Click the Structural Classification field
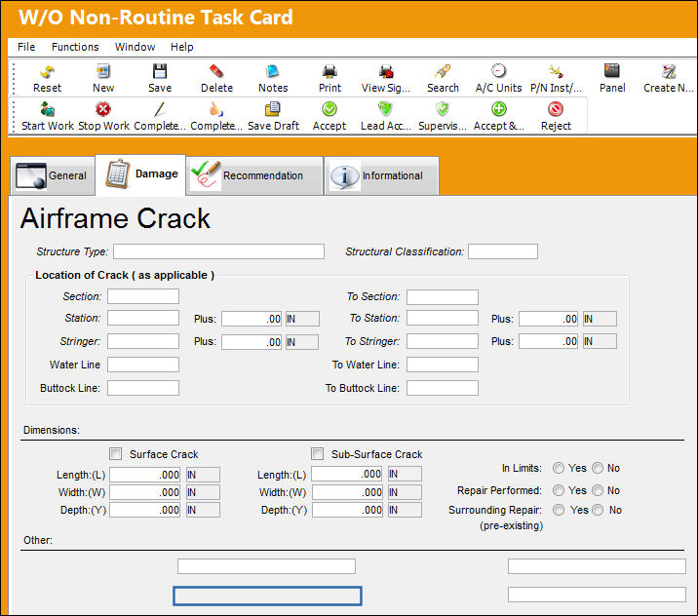Viewport: 698px width, 616px height. 503,251
